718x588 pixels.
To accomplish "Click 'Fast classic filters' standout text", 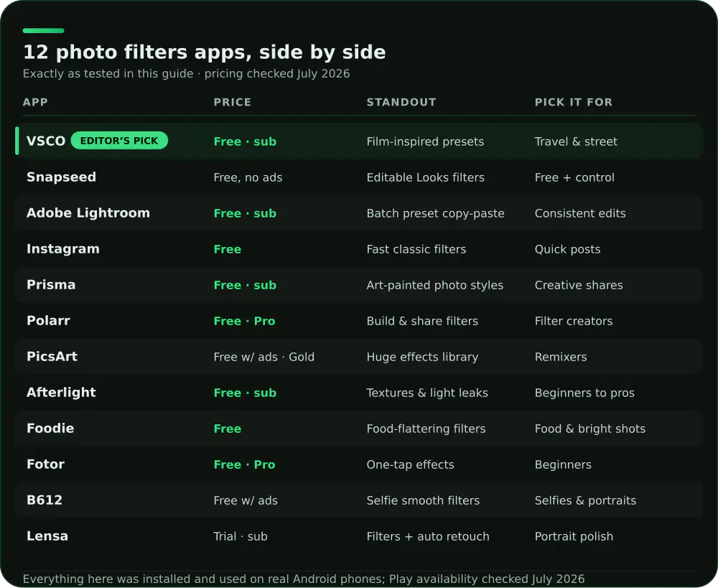I will [x=416, y=249].
